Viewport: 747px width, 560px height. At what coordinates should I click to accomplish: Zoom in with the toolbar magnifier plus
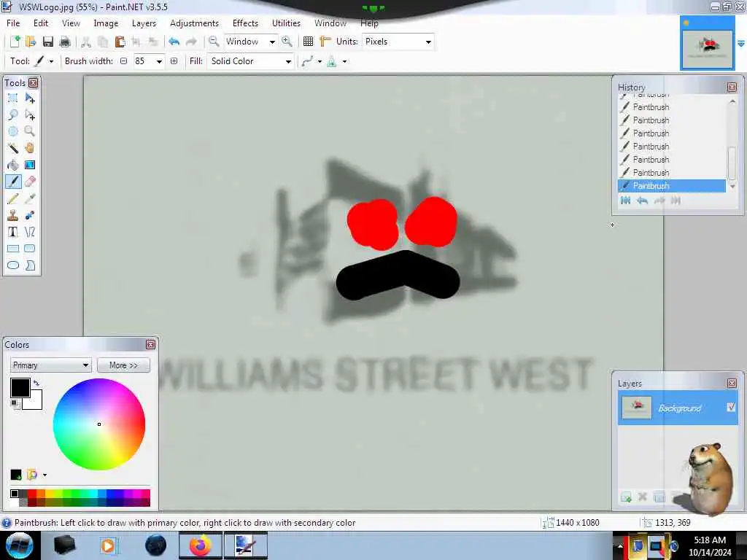287,42
